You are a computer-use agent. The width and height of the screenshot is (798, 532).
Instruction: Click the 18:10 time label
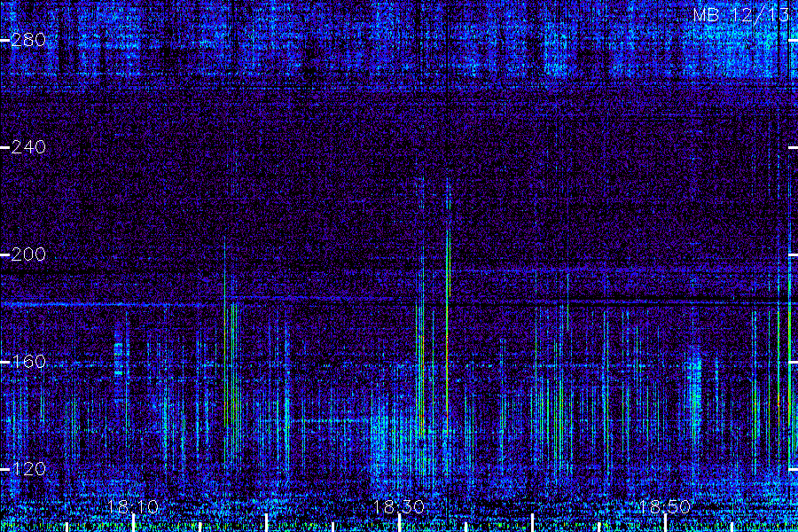click(x=133, y=507)
